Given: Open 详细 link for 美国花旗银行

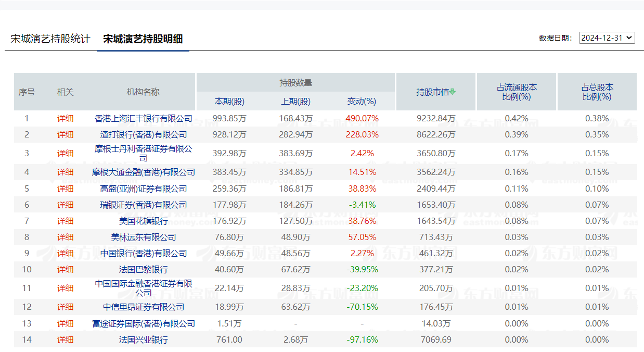Looking at the screenshot, I should coord(66,221).
